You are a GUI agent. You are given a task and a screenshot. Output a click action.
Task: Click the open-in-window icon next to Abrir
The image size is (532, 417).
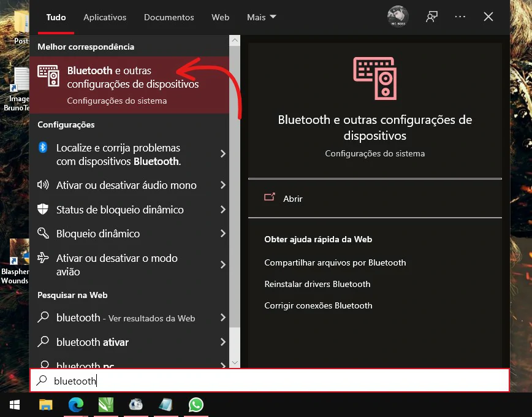[x=270, y=197]
